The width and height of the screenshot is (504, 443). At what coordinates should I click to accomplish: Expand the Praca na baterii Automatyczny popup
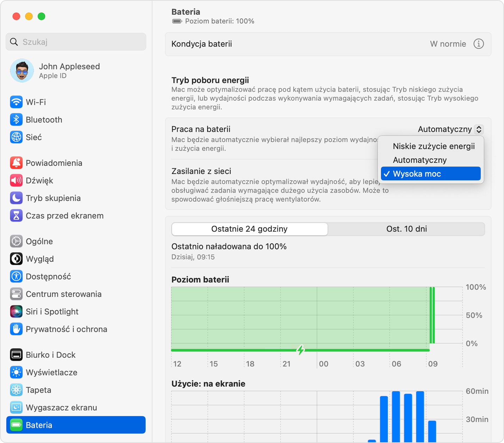pos(450,129)
